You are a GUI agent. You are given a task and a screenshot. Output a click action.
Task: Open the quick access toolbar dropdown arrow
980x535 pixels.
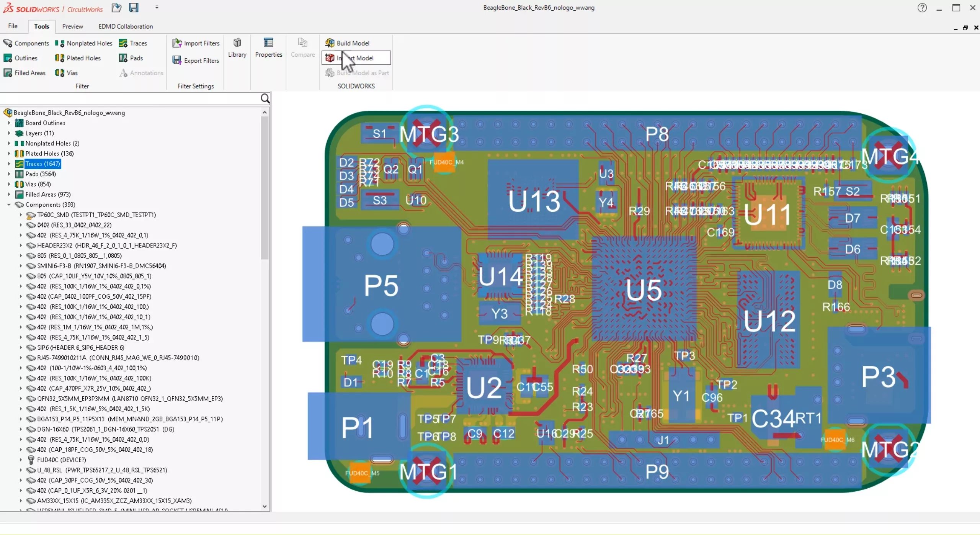[x=157, y=7]
